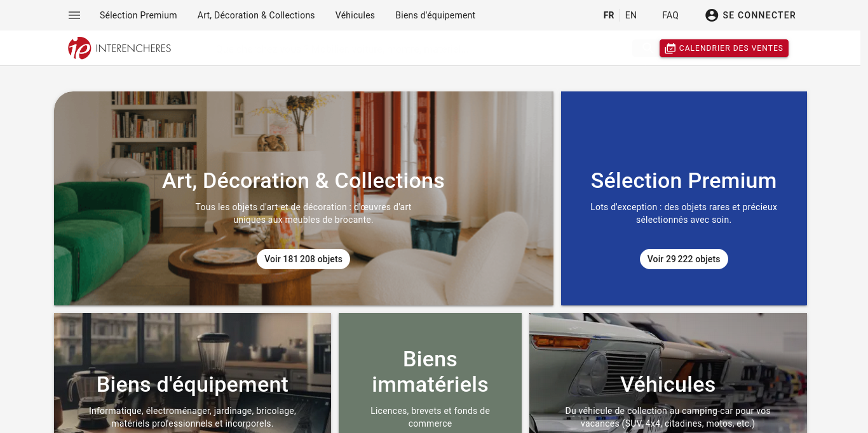The image size is (868, 433).
Task: Click Voir 181 208 objets button
Action: tap(303, 259)
